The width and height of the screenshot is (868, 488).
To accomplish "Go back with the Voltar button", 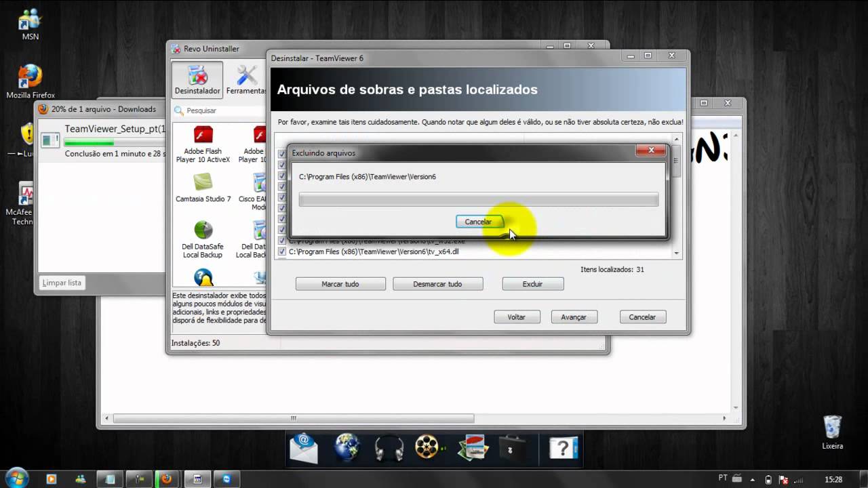I will tap(516, 317).
